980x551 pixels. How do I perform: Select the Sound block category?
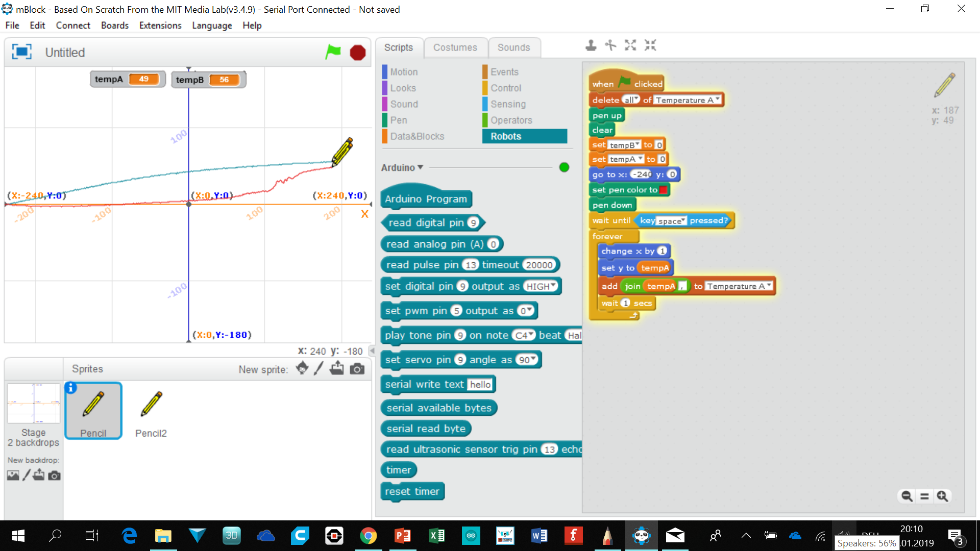pos(404,104)
